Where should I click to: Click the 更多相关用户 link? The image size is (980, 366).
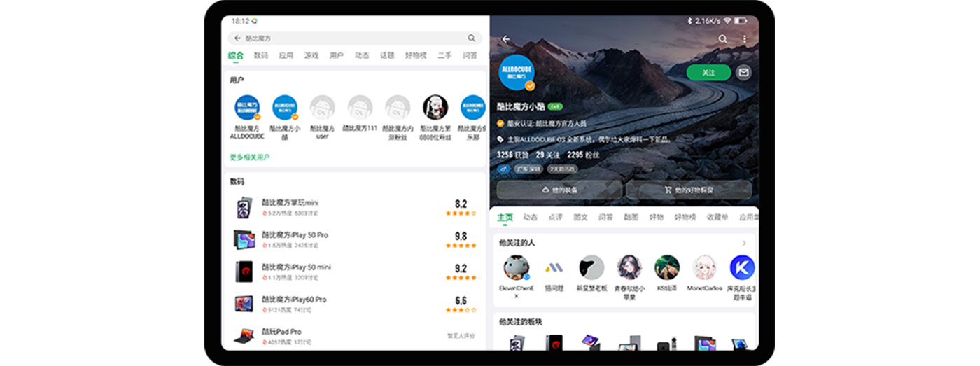point(250,157)
